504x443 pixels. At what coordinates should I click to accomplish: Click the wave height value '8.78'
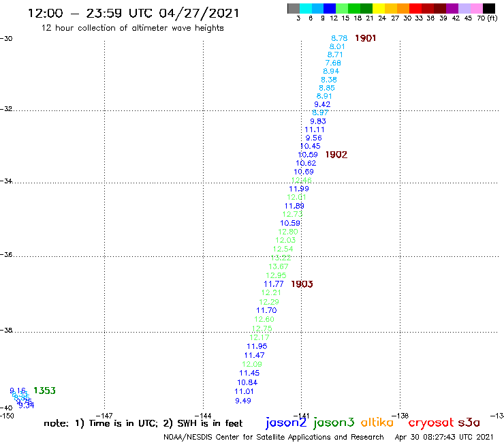click(x=339, y=38)
